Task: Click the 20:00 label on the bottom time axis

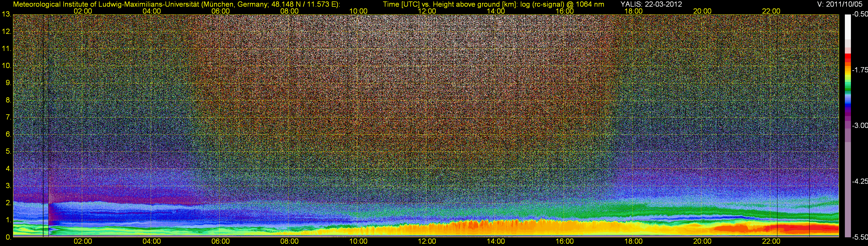Action: pos(702,241)
